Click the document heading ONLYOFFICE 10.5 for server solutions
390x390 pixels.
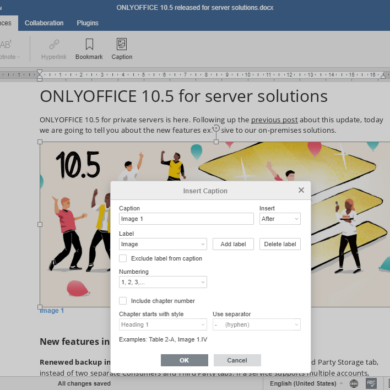click(184, 96)
